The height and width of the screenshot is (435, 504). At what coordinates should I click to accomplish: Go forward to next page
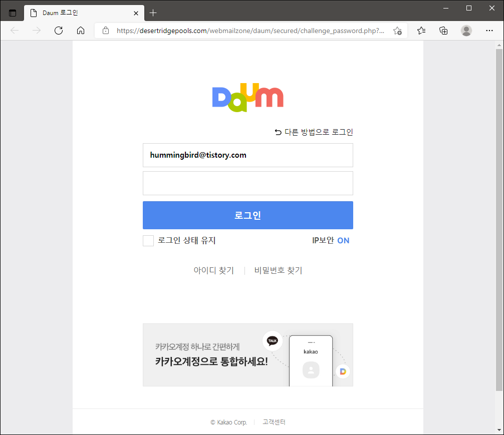pyautogui.click(x=37, y=31)
